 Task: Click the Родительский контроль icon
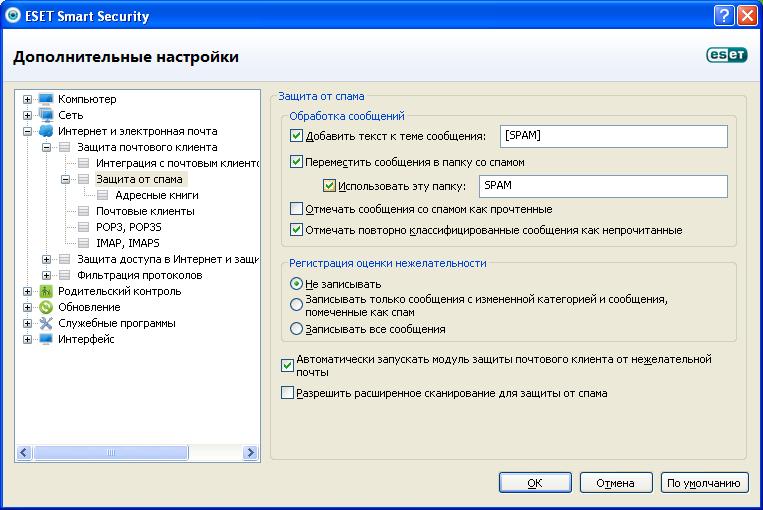point(46,291)
